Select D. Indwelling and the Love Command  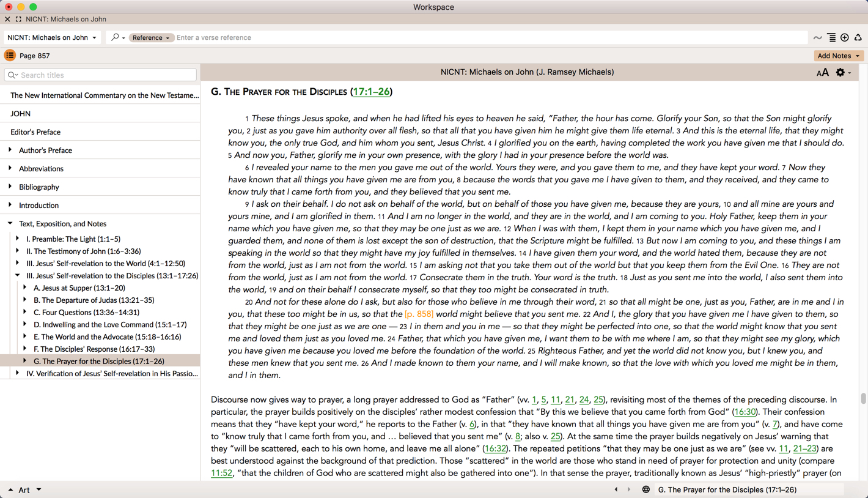pyautogui.click(x=110, y=324)
